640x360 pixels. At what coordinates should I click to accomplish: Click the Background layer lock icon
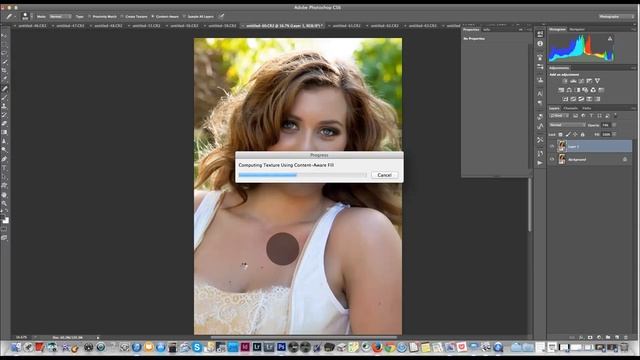coord(624,159)
